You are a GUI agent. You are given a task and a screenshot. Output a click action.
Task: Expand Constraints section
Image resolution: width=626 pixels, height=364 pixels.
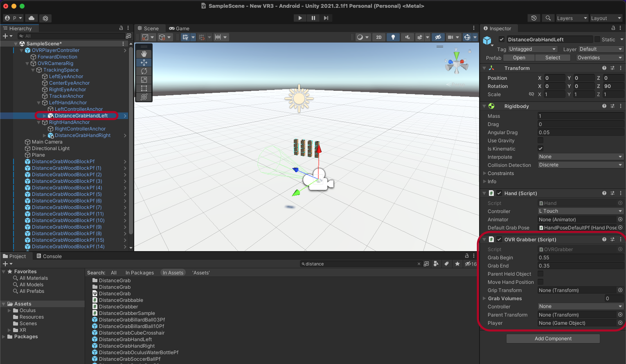point(484,173)
